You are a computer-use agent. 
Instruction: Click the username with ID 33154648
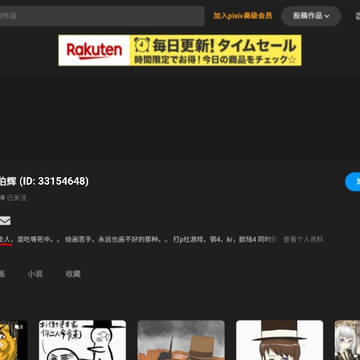coord(44,181)
